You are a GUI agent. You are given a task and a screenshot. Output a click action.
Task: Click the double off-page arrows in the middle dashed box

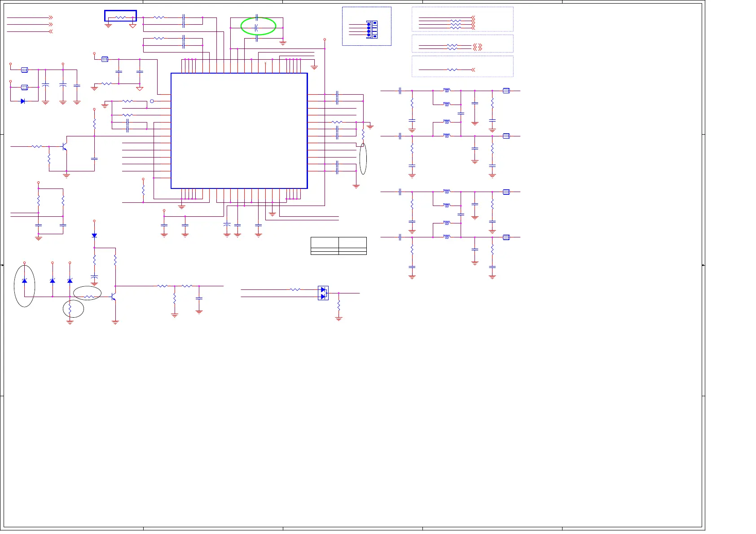(478, 47)
